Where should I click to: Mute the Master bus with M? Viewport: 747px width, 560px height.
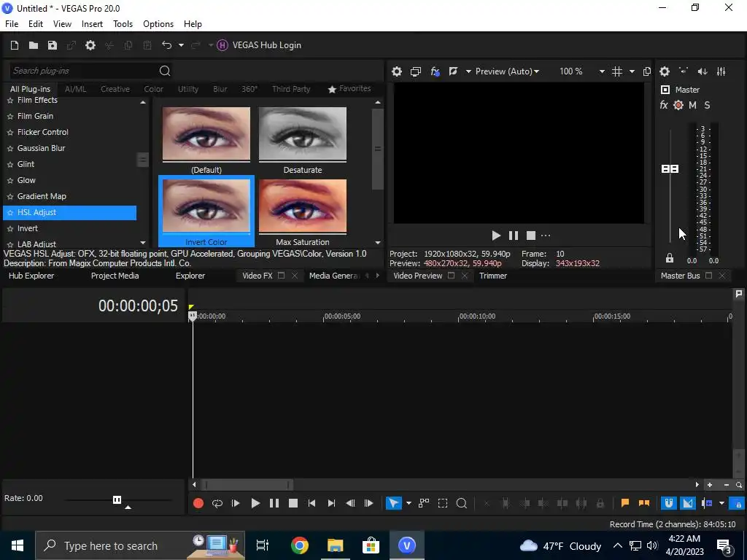[x=693, y=105]
